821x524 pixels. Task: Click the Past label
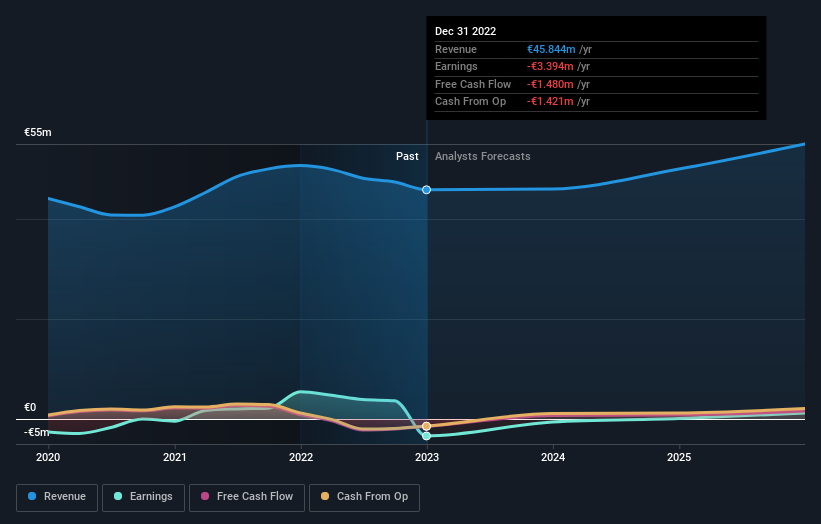[407, 156]
